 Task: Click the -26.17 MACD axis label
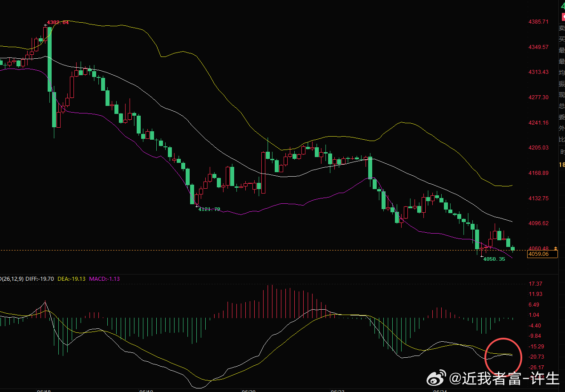pyautogui.click(x=536, y=367)
